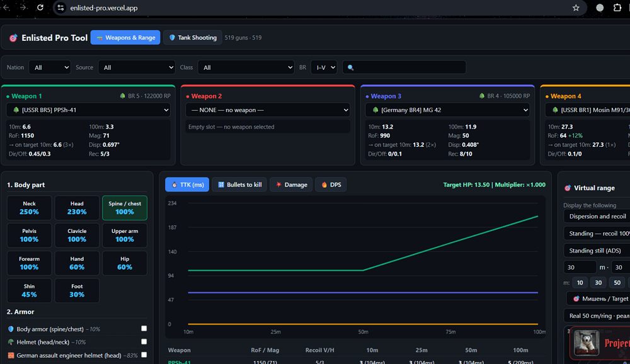Click the globe icon in browser toolbar
This screenshot has width=630, height=364.
[x=600, y=8]
